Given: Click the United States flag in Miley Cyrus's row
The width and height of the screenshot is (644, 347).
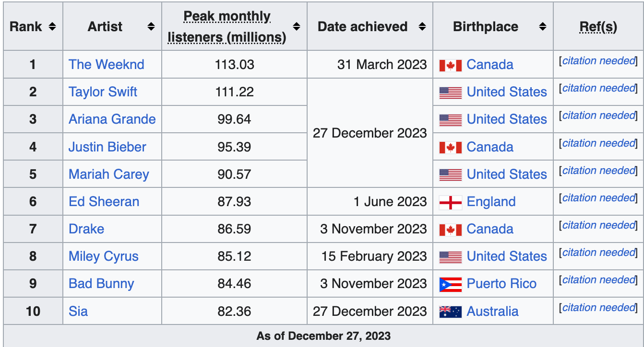Looking at the screenshot, I should [x=450, y=257].
